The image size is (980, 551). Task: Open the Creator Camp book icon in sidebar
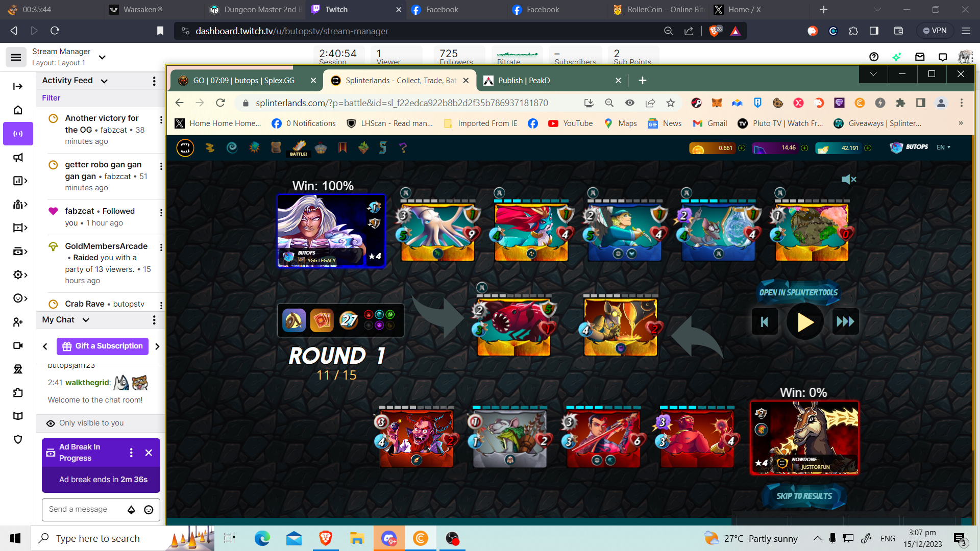tap(18, 416)
